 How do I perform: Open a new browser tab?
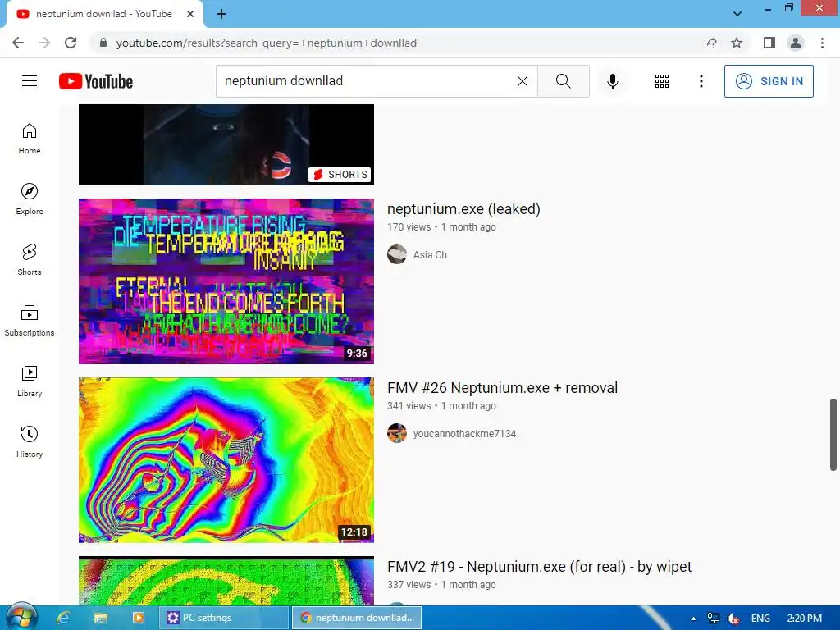pyautogui.click(x=221, y=14)
